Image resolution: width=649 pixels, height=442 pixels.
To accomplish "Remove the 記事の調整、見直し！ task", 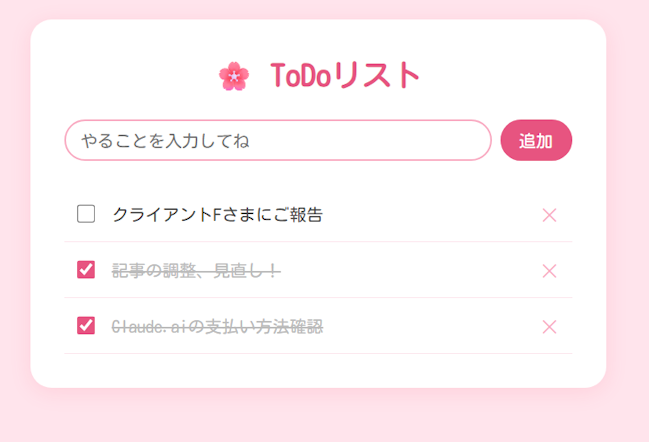I will point(549,271).
